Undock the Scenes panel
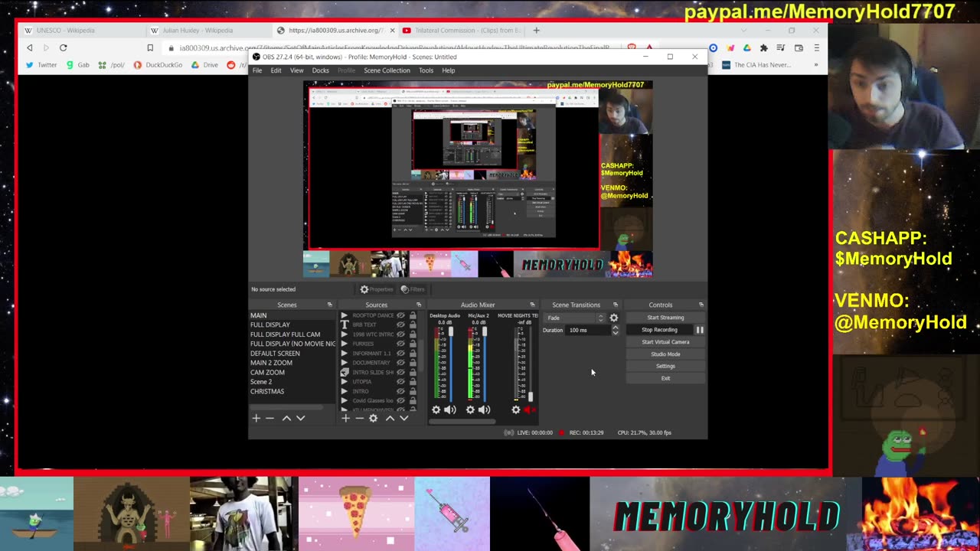 click(329, 305)
